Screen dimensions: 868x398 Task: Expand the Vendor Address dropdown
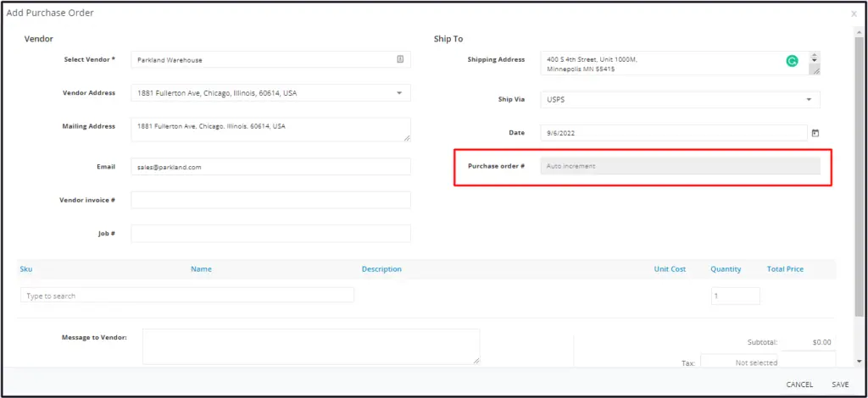point(399,93)
